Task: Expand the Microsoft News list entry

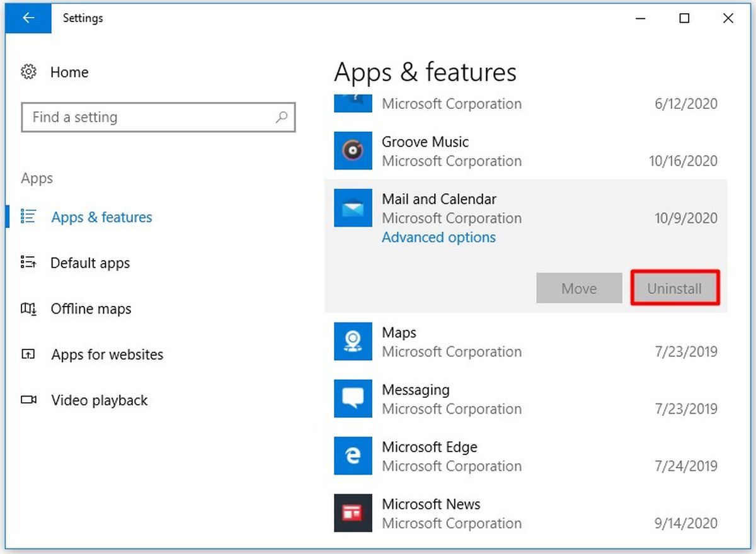Action: (x=526, y=513)
